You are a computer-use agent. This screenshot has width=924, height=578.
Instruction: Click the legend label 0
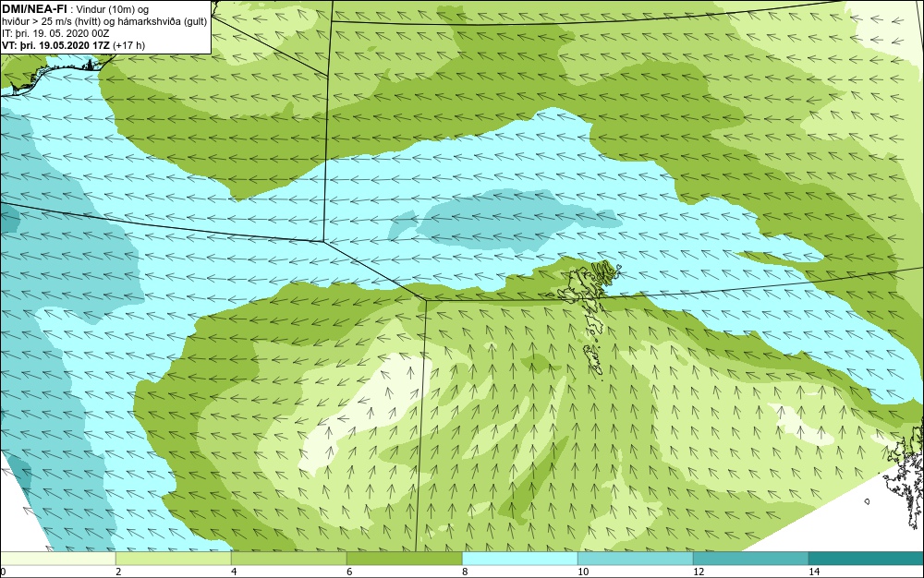[x=3, y=572]
